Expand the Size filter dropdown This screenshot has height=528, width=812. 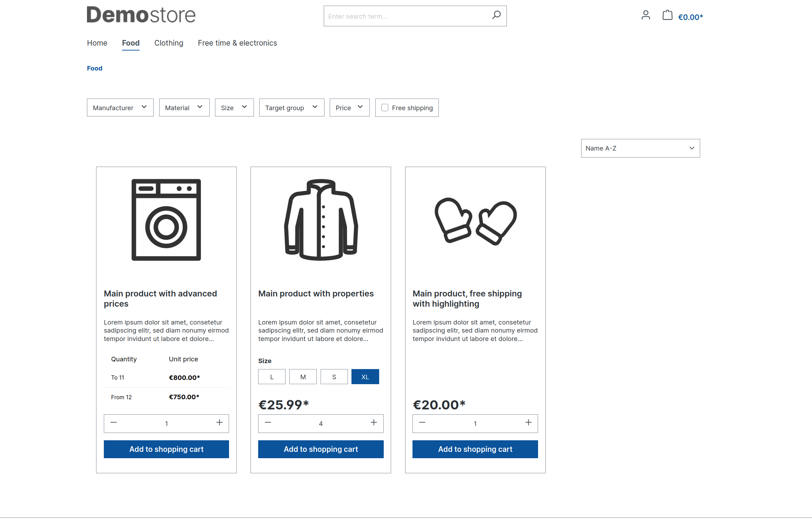(x=234, y=108)
